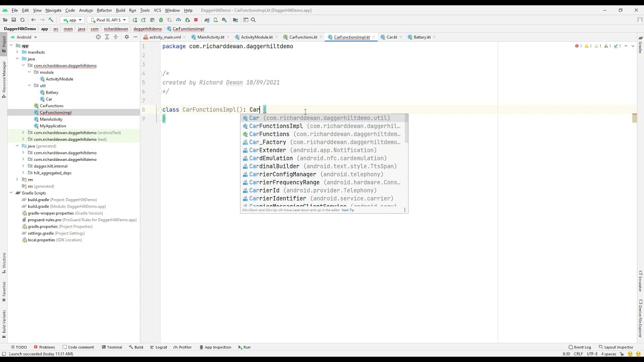
Task: Open Emulator side tool window
Action: click(640, 282)
